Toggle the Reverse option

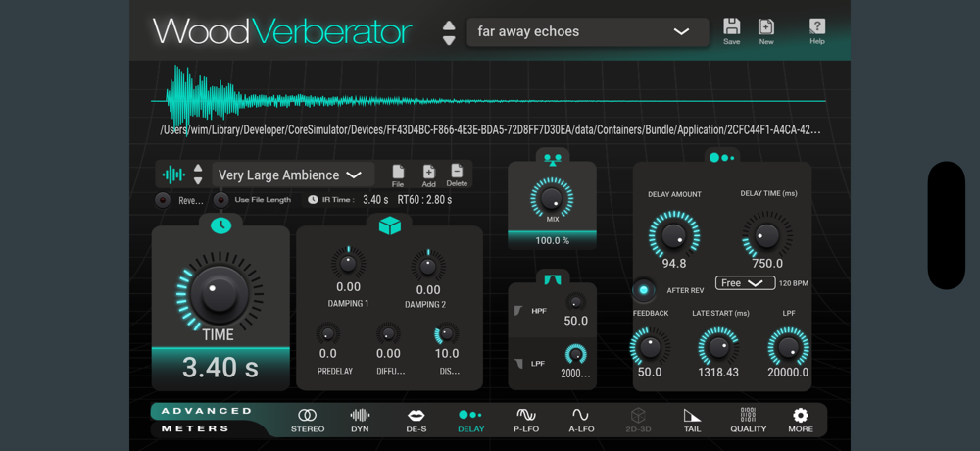point(163,200)
